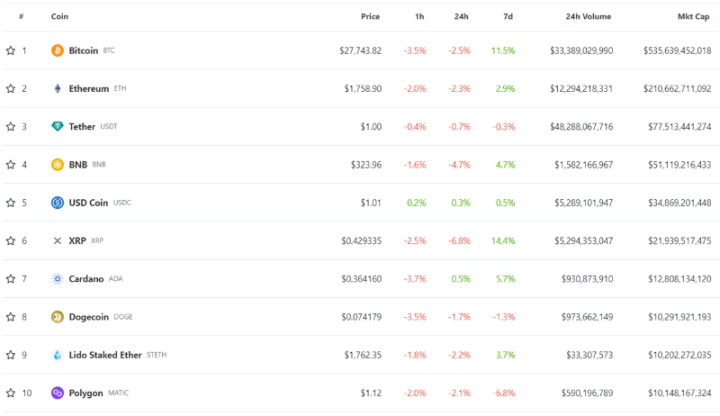Image resolution: width=720 pixels, height=416 pixels.
Task: Toggle the favorite star for Ethereum
Action: tap(10, 89)
